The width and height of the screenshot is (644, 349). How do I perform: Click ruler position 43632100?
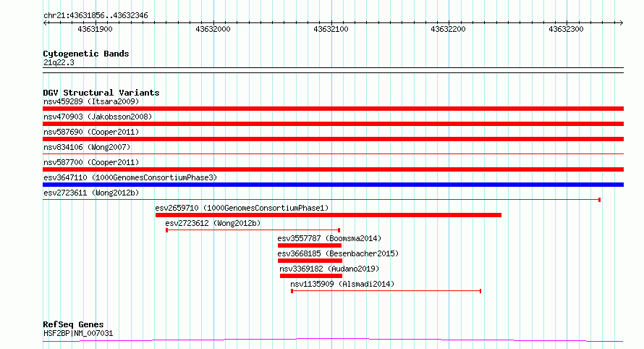click(331, 29)
